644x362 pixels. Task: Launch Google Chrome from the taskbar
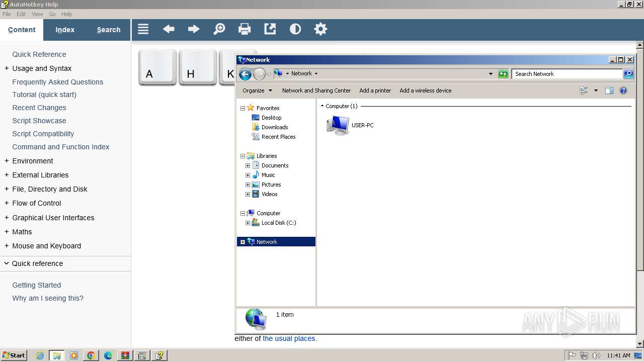pos(91,355)
